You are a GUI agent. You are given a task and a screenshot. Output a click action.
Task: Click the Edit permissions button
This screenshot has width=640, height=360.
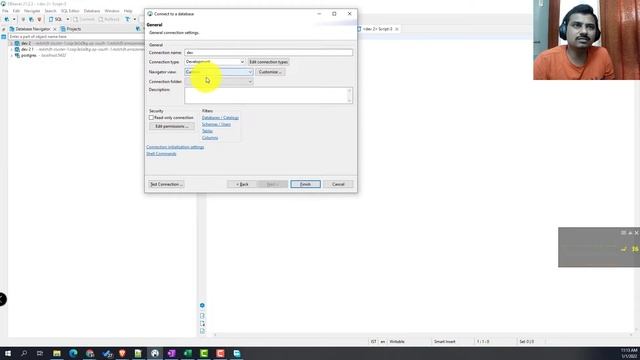pyautogui.click(x=172, y=127)
